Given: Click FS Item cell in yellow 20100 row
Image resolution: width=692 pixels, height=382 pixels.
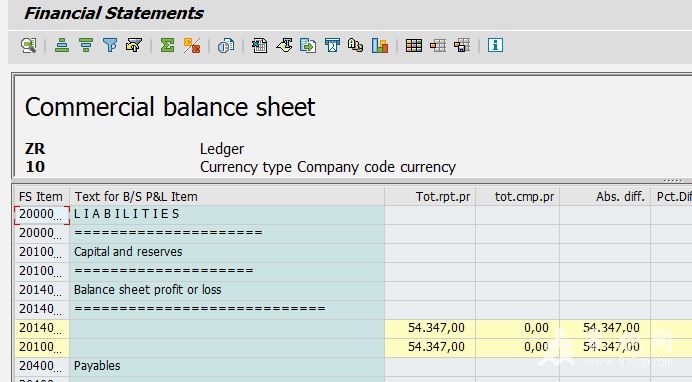Looking at the screenshot, I should pyautogui.click(x=41, y=347).
